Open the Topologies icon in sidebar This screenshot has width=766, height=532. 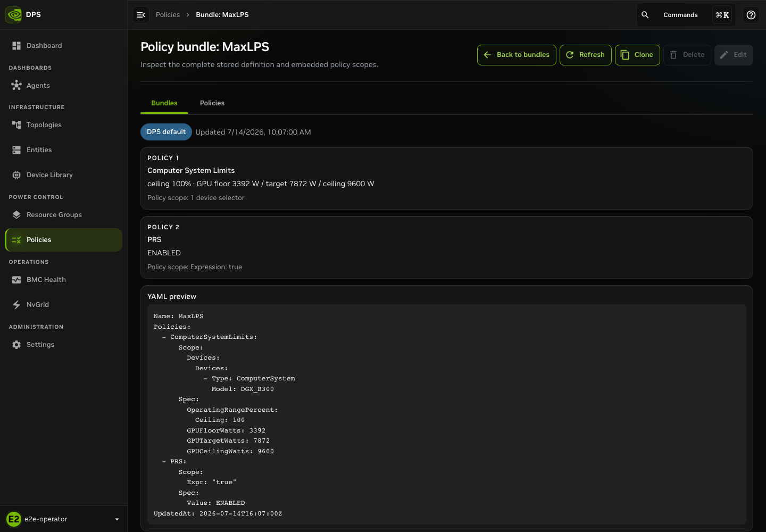(x=16, y=125)
